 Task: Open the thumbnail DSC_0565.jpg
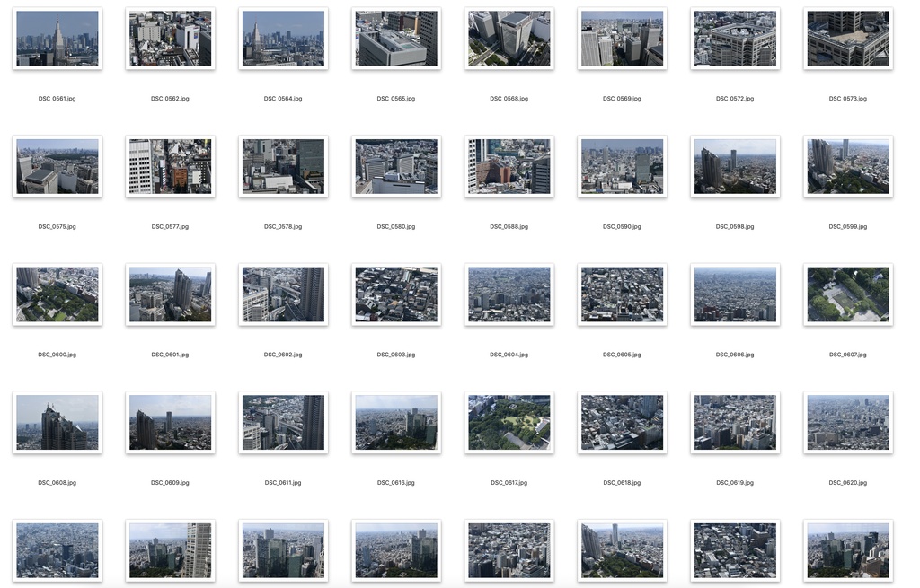(x=395, y=38)
